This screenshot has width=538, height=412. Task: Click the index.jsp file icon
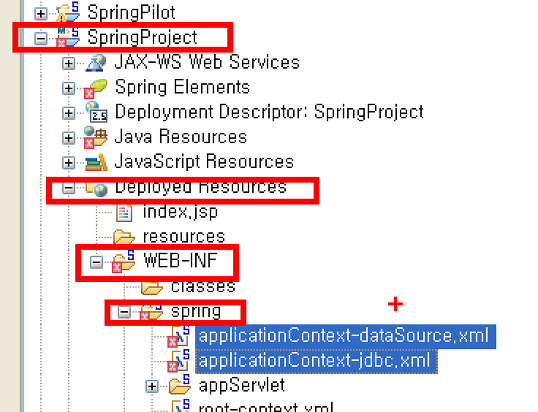click(x=124, y=212)
